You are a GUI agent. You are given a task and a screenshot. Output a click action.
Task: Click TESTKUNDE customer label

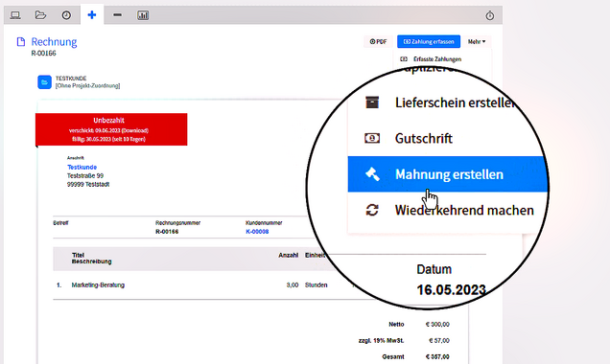click(x=71, y=79)
